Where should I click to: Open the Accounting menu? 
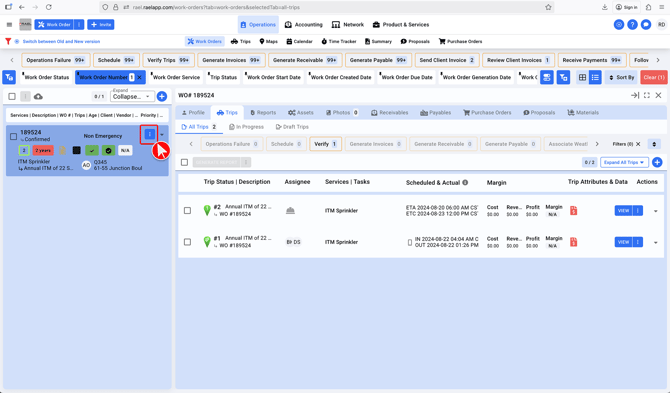pos(304,25)
